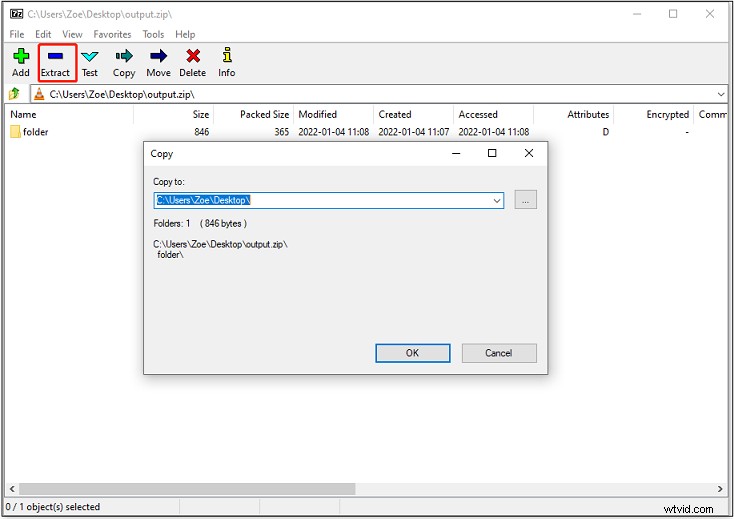This screenshot has width=734, height=519.
Task: Sort by Created column header
Action: [414, 114]
